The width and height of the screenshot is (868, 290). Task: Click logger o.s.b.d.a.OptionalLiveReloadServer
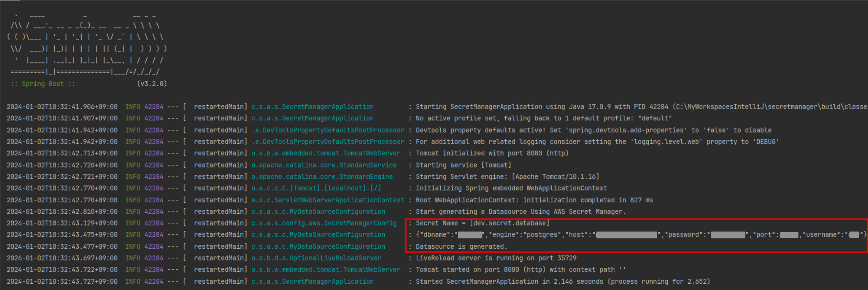316,258
